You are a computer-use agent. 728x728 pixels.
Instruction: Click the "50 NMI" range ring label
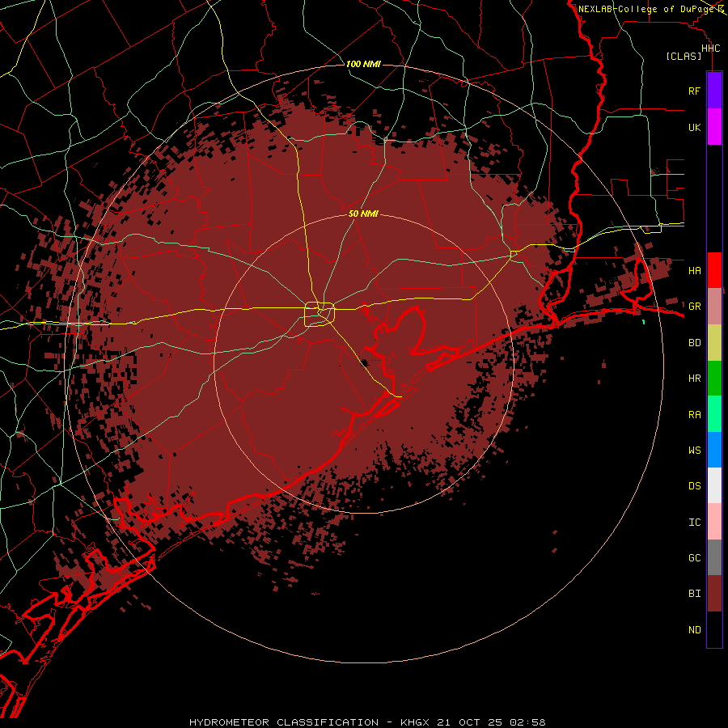363,214
